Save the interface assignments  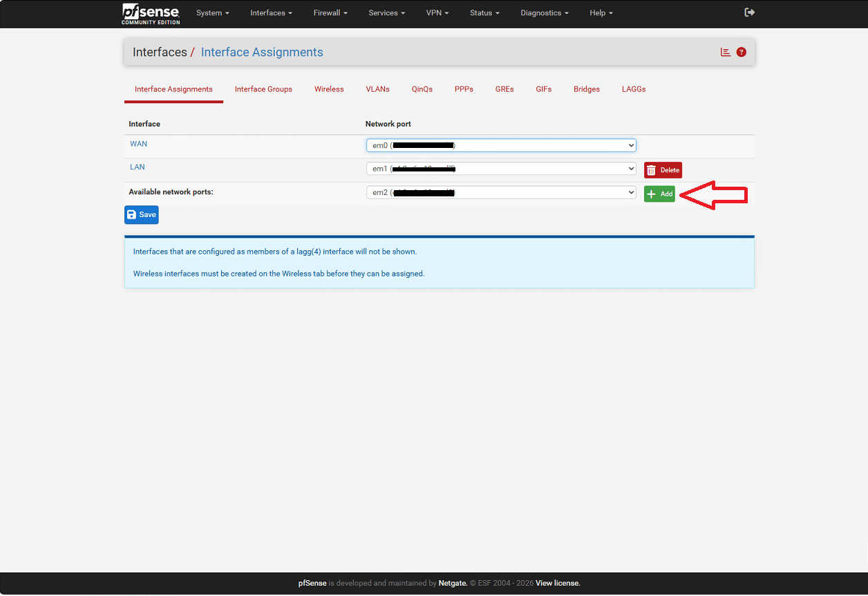[x=142, y=215]
